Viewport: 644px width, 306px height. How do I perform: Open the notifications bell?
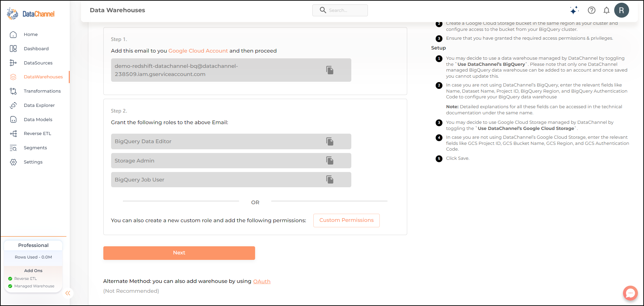coord(606,10)
